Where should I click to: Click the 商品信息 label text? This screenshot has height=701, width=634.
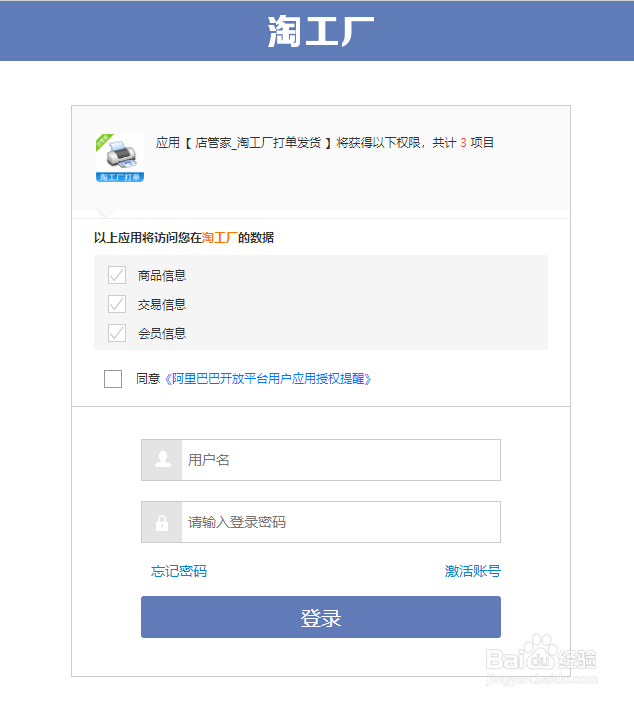162,275
